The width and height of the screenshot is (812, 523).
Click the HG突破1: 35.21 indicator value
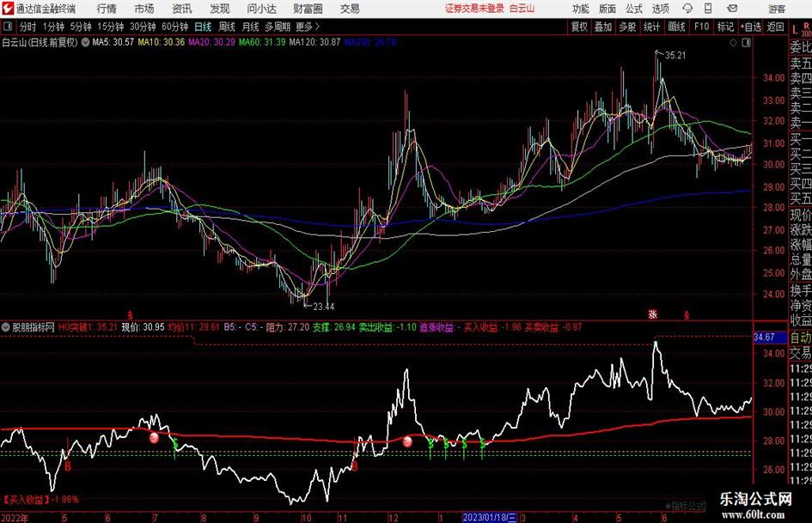point(87,327)
